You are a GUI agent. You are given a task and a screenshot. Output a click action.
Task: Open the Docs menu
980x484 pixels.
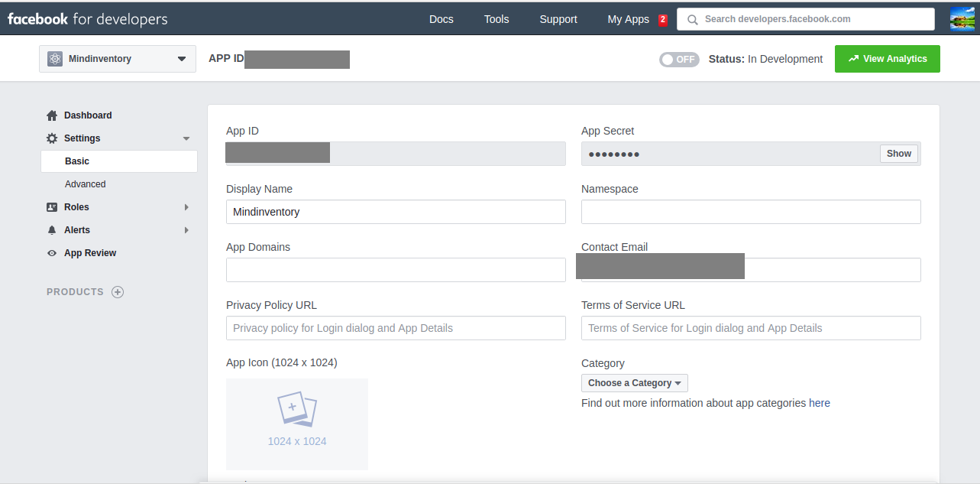coord(441,19)
